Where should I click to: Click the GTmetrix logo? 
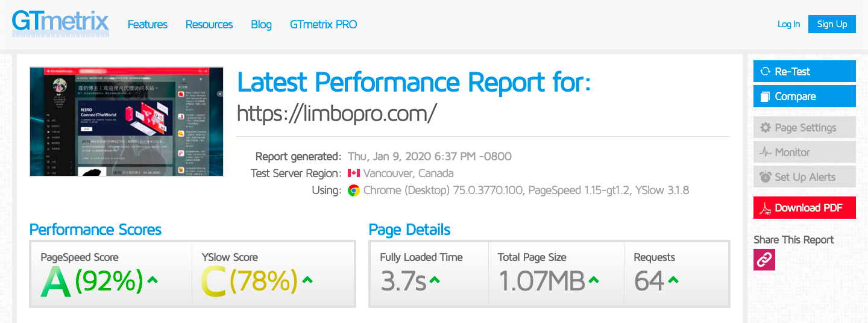click(x=61, y=25)
